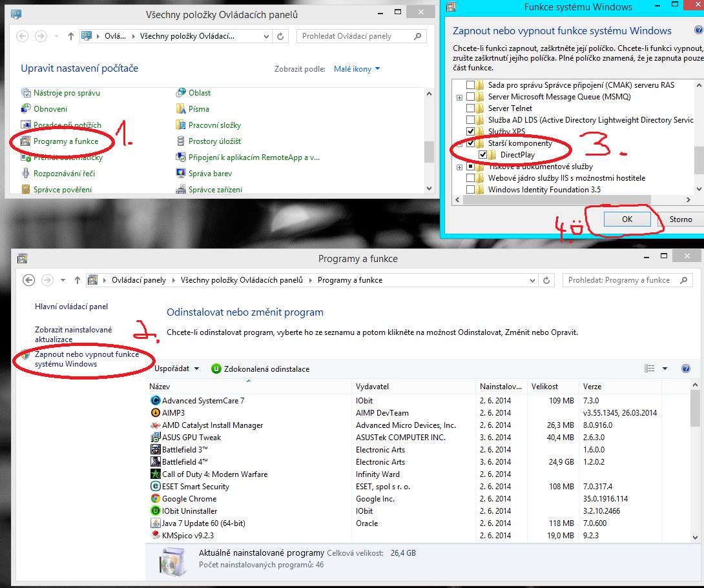Open Písma fonts icon
This screenshot has width=704, height=588.
(x=181, y=109)
